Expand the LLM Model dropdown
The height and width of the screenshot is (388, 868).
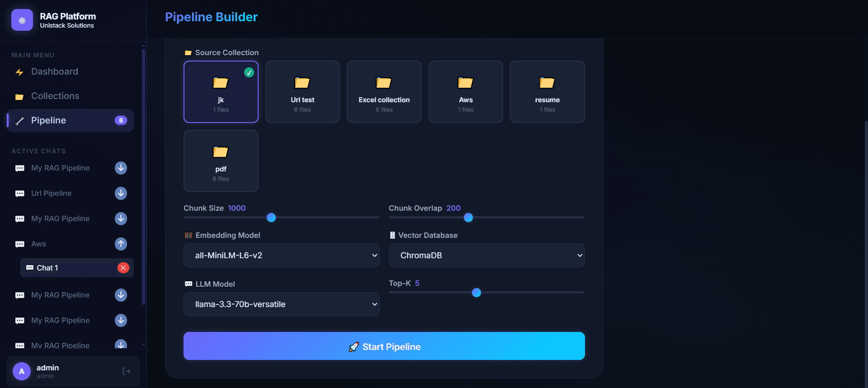[x=282, y=304]
